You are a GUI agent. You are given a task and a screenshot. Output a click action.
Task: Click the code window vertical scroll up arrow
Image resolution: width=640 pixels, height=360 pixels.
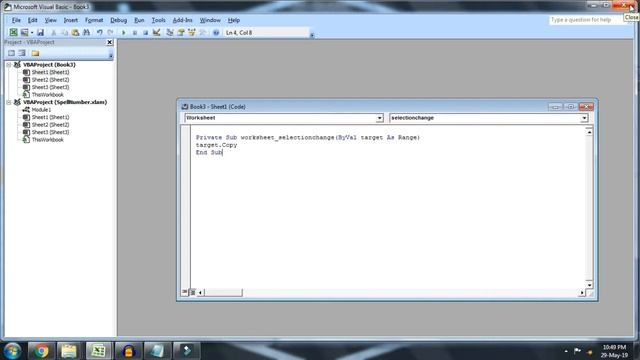coord(589,132)
